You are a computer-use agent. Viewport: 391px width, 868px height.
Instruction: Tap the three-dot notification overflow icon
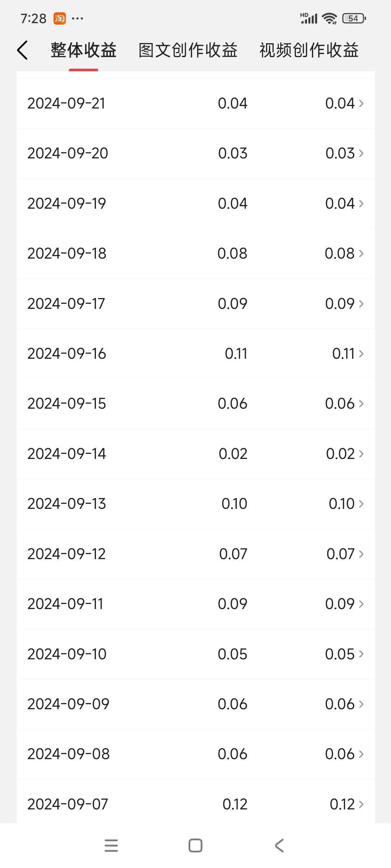click(77, 18)
